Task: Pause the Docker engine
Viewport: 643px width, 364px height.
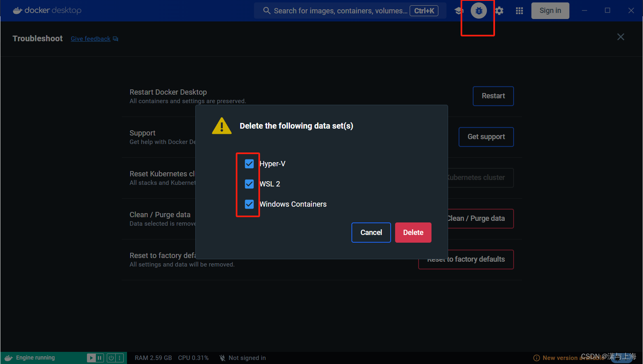Action: [x=99, y=358]
